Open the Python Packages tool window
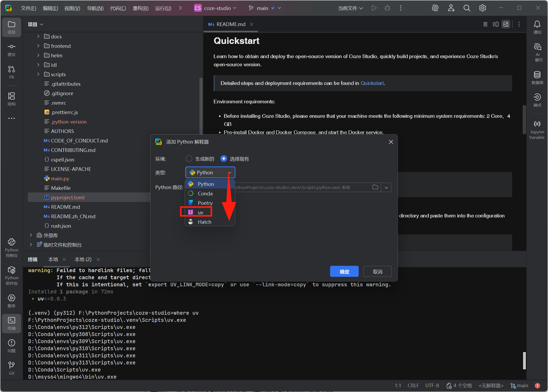548x392 pixels. pyautogui.click(x=12, y=276)
